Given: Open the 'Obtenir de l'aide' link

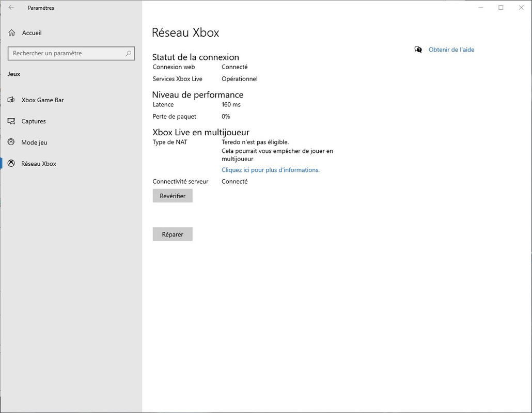Looking at the screenshot, I should pos(451,50).
